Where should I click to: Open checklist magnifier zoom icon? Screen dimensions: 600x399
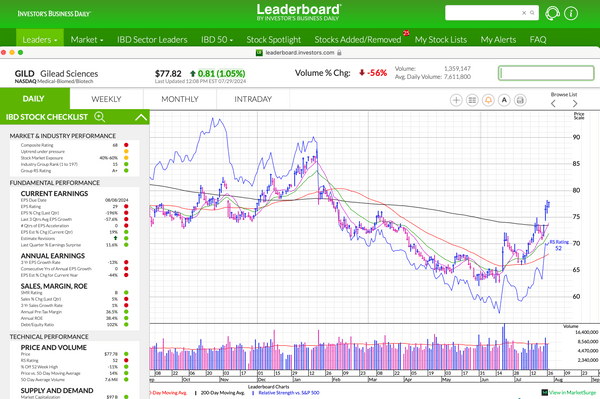(99, 117)
